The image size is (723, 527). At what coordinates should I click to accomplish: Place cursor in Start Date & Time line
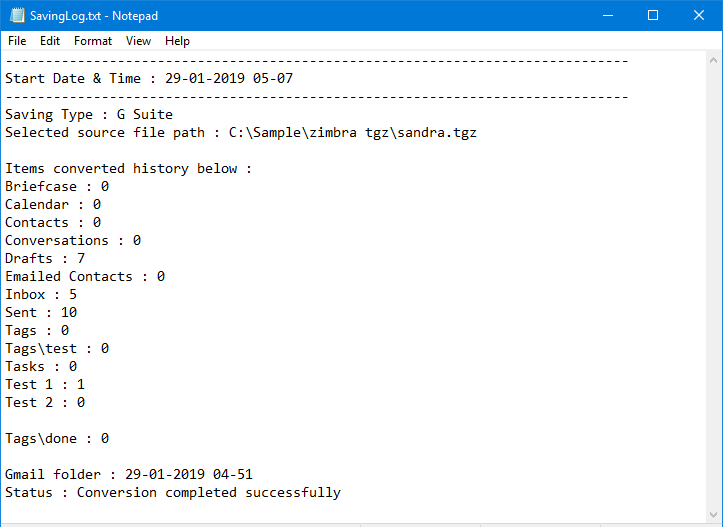click(x=149, y=78)
